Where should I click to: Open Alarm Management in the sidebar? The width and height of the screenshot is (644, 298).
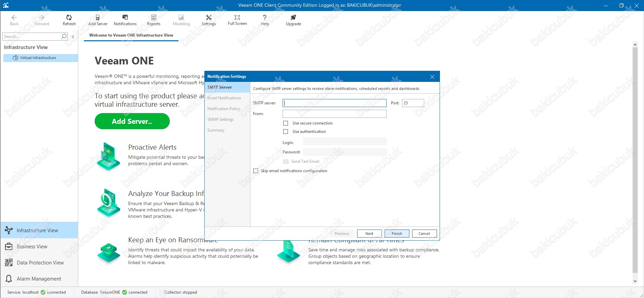39,279
